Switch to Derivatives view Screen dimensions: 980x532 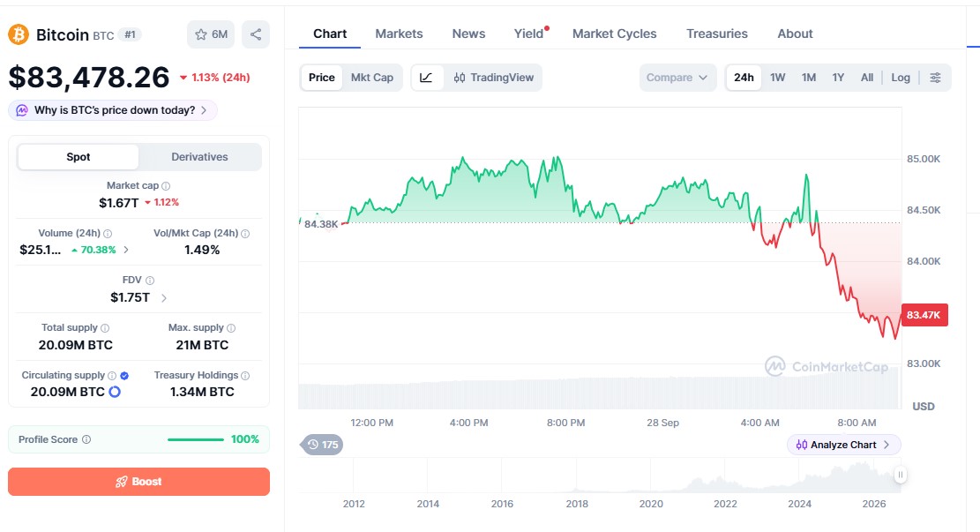pos(199,157)
